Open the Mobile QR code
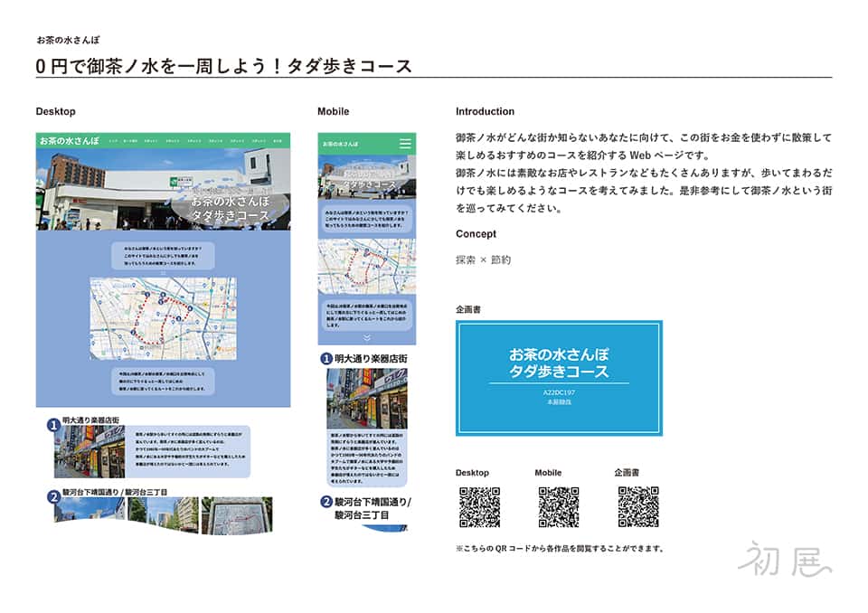Image resolution: width=868 pixels, height=613 pixels. coord(559,506)
